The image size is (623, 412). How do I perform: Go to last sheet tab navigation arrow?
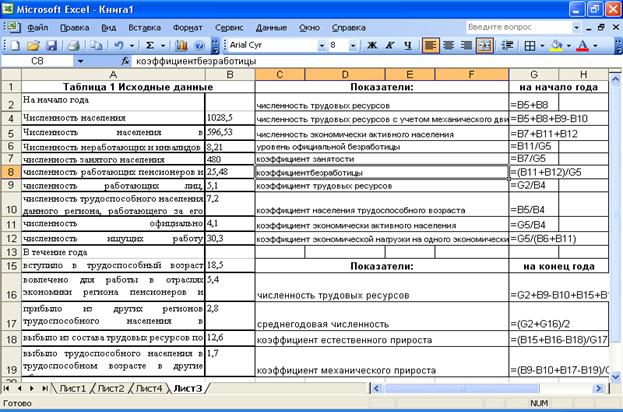point(44,388)
